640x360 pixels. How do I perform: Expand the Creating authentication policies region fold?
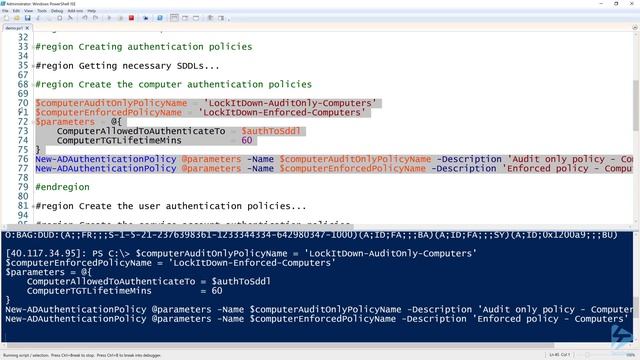(33, 47)
